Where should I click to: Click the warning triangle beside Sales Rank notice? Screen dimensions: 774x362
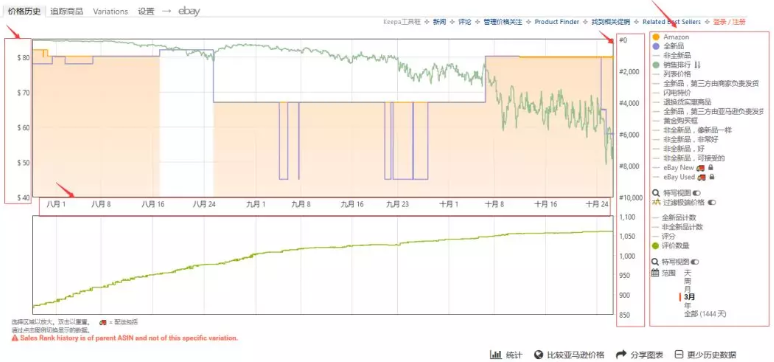click(x=15, y=338)
